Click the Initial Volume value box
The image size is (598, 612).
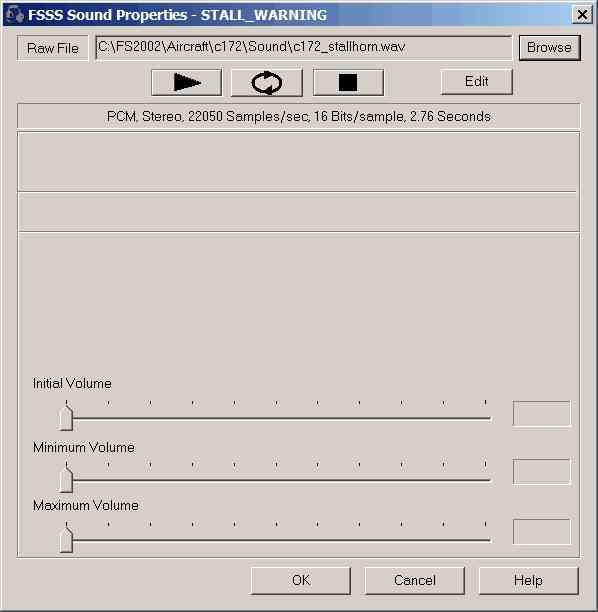coord(542,413)
